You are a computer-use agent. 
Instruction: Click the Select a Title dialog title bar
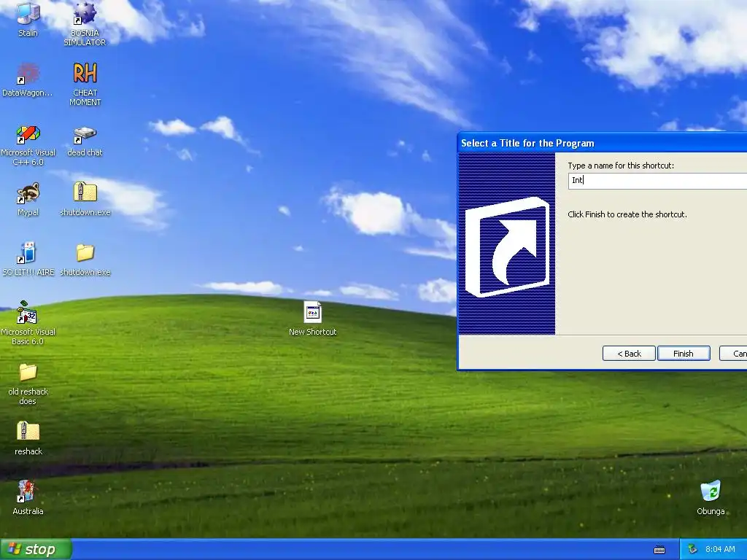click(602, 143)
